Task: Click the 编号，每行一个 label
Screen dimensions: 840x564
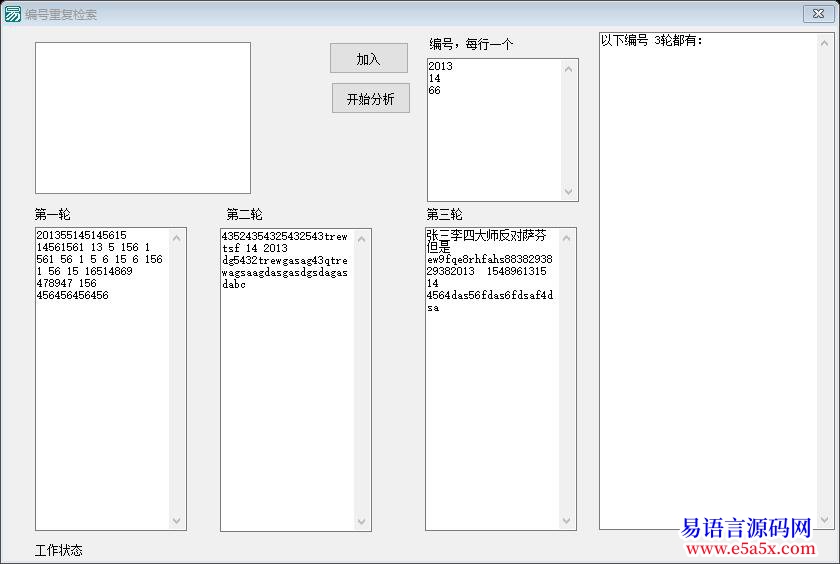Action: coord(471,44)
